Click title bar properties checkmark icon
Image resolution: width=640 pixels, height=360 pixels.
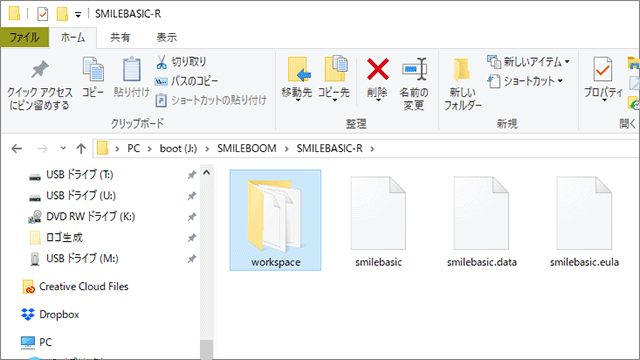pos(42,14)
